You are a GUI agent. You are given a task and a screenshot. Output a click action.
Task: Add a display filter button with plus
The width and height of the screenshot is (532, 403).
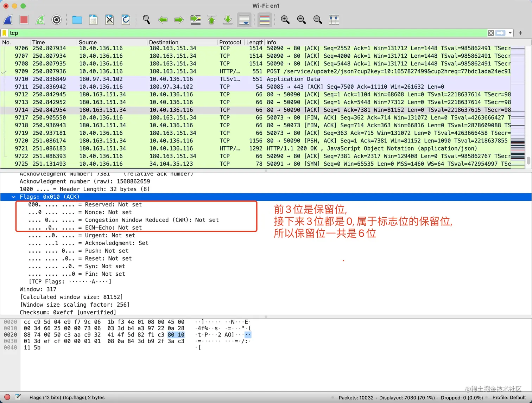(520, 33)
